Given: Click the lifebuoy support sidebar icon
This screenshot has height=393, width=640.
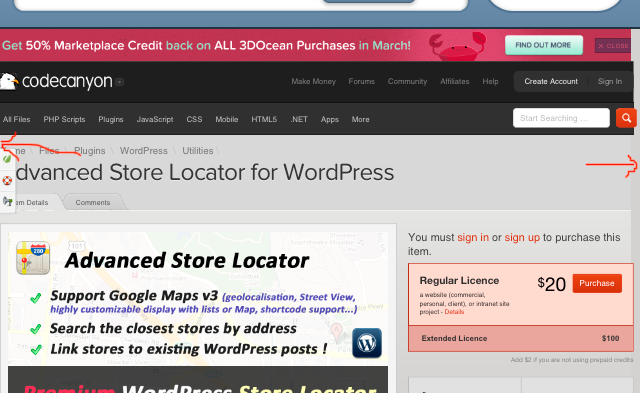Looking at the screenshot, I should (x=7, y=180).
